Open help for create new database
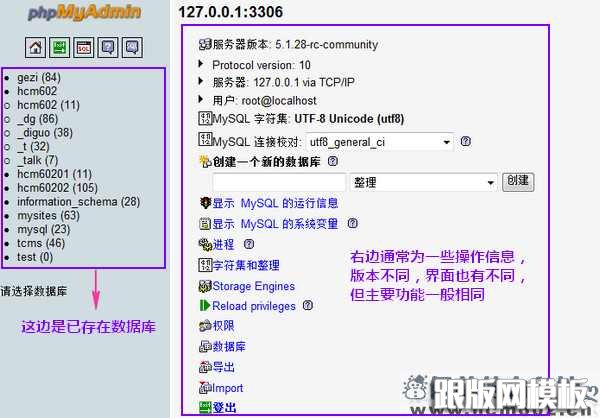 [333, 161]
